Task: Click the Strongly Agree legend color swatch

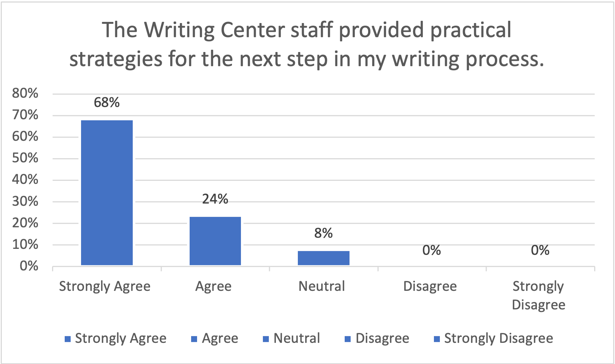Action: pyautogui.click(x=68, y=339)
